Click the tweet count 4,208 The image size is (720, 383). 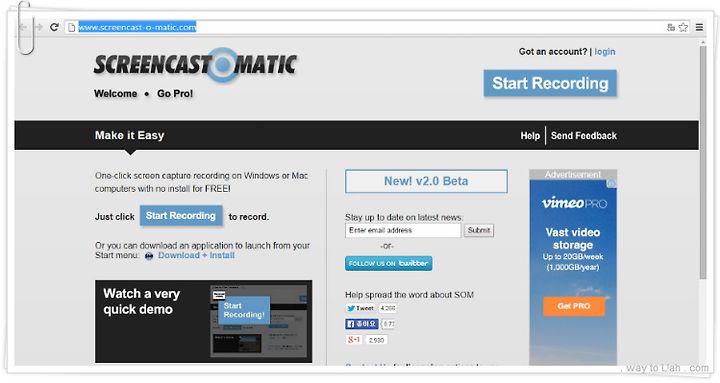[388, 309]
